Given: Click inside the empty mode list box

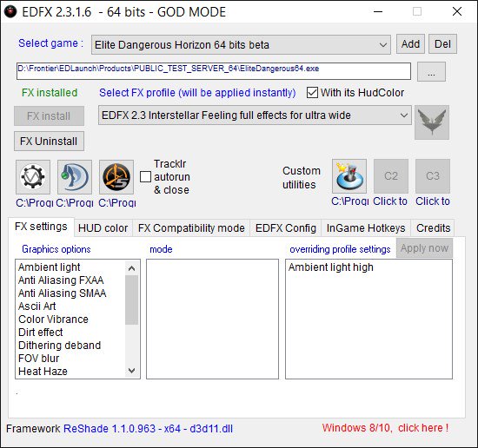Looking at the screenshot, I should tap(212, 320).
